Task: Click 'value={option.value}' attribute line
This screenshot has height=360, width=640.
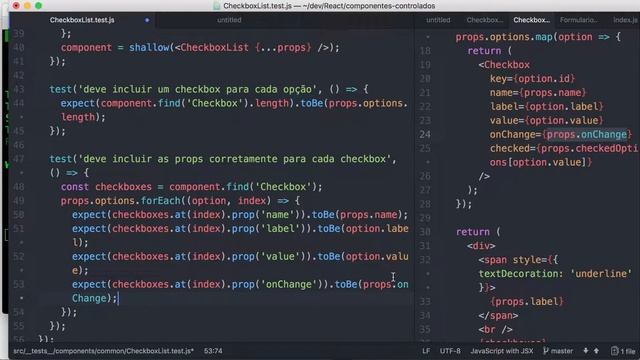Action: [x=547, y=120]
